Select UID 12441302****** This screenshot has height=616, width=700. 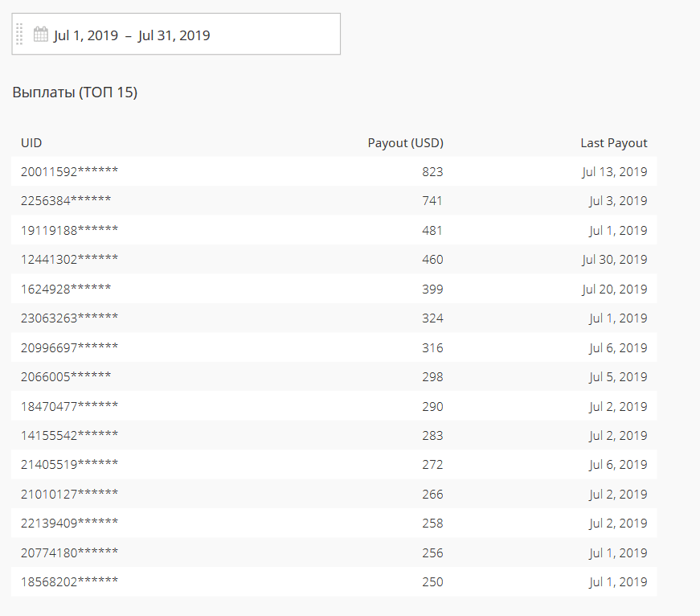(69, 260)
